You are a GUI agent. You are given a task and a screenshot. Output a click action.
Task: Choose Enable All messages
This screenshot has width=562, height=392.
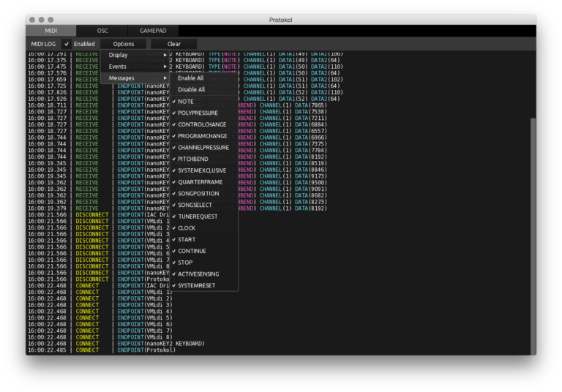(x=203, y=78)
